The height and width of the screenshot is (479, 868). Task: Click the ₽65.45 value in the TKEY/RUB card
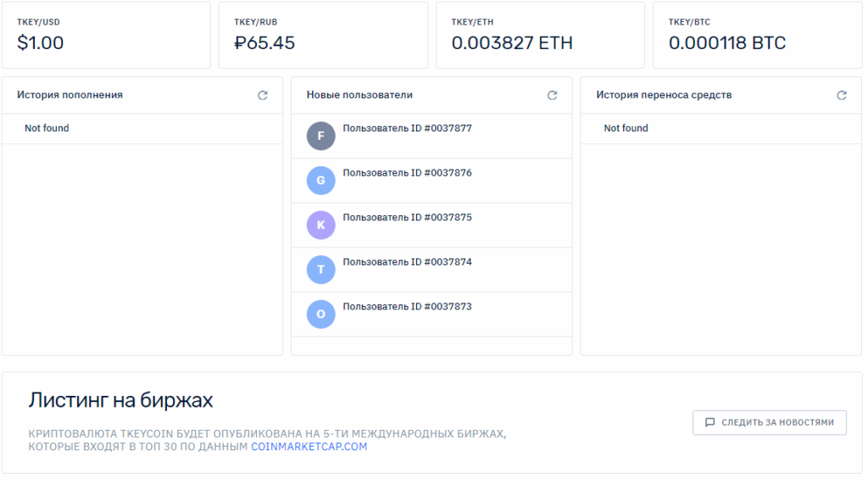click(264, 42)
